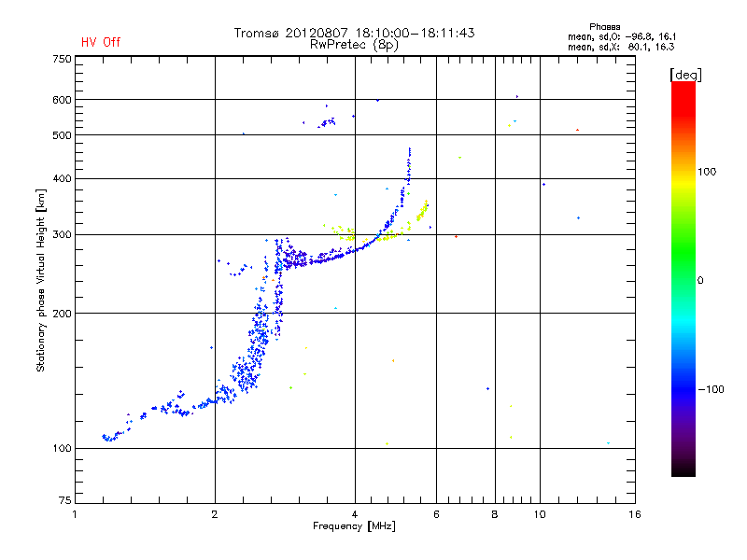Screen dimensions: 747x560
Task: Click the x-axis label '4'
Action: (355, 514)
